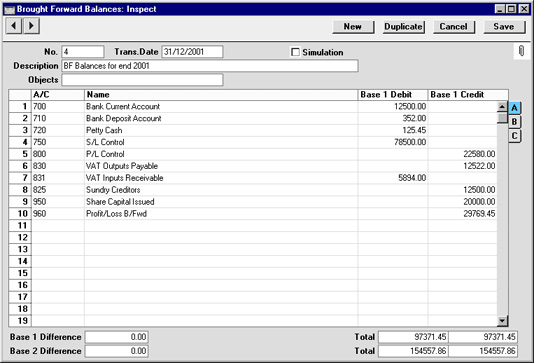Click window icon in title bar
This screenshot has height=363, width=534.
pos(9,9)
